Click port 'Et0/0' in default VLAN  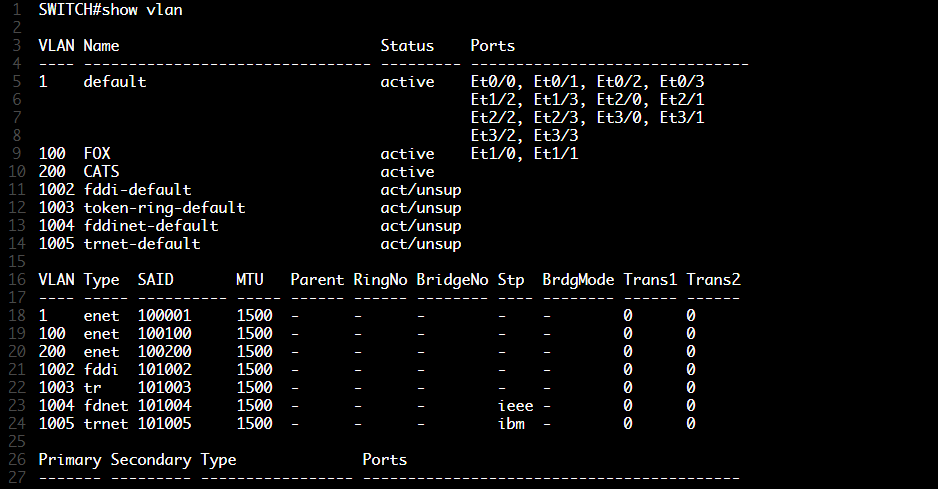pos(493,82)
